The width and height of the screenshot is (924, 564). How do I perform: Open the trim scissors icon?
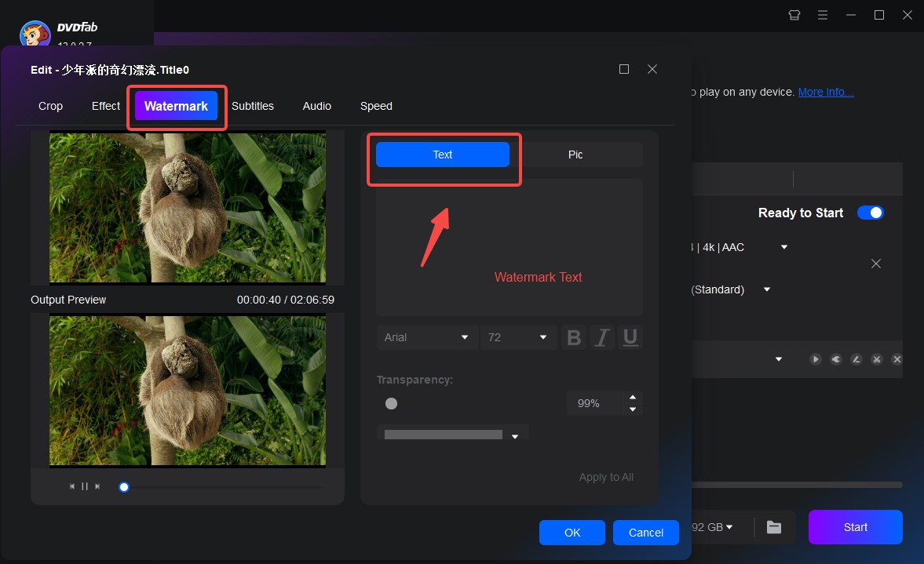point(877,359)
